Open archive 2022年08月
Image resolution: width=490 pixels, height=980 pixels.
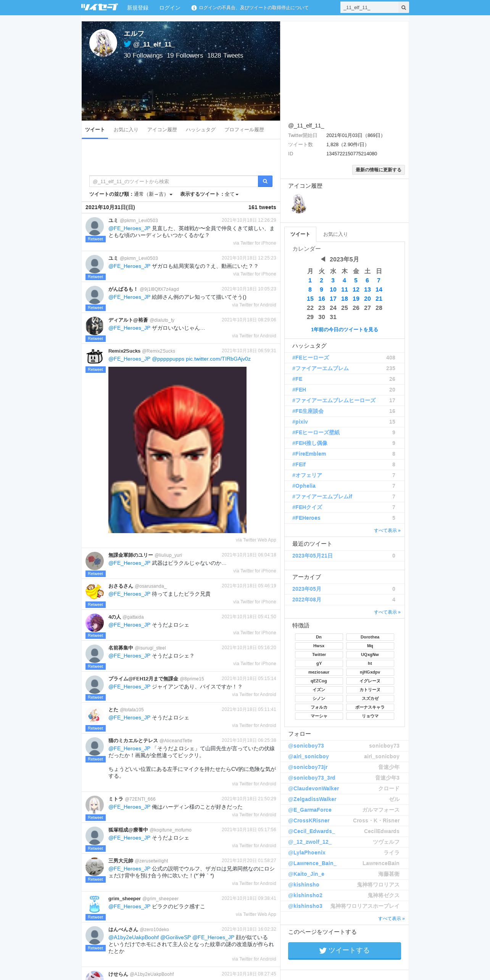306,600
